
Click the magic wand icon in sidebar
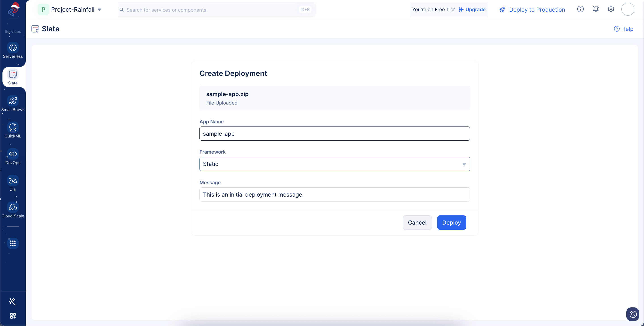pos(13,301)
